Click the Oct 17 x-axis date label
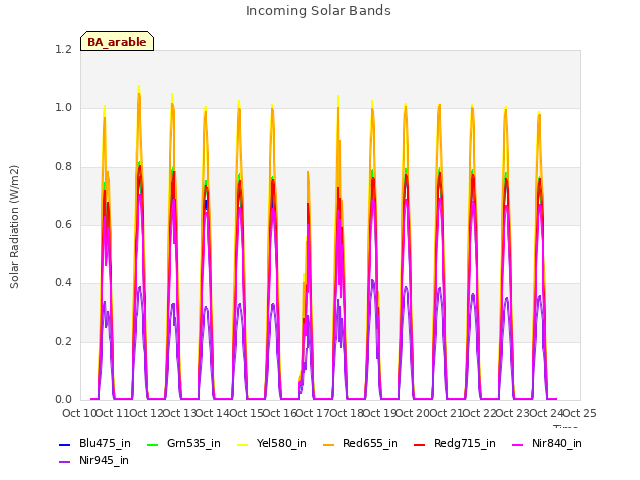Viewport: 640px width, 480px height. (313, 413)
